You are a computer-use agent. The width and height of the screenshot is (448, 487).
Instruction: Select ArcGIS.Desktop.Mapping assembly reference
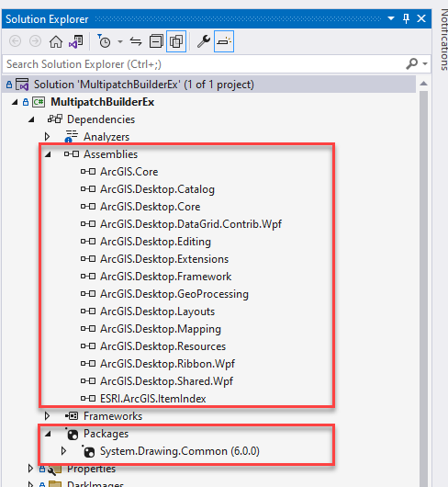pos(161,329)
